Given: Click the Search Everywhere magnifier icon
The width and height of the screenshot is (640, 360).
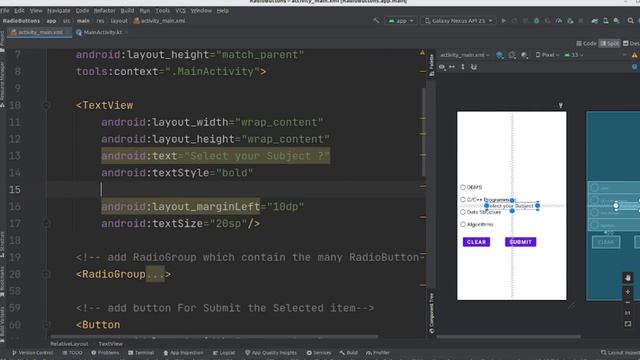Looking at the screenshot, I should pyautogui.click(x=631, y=20).
